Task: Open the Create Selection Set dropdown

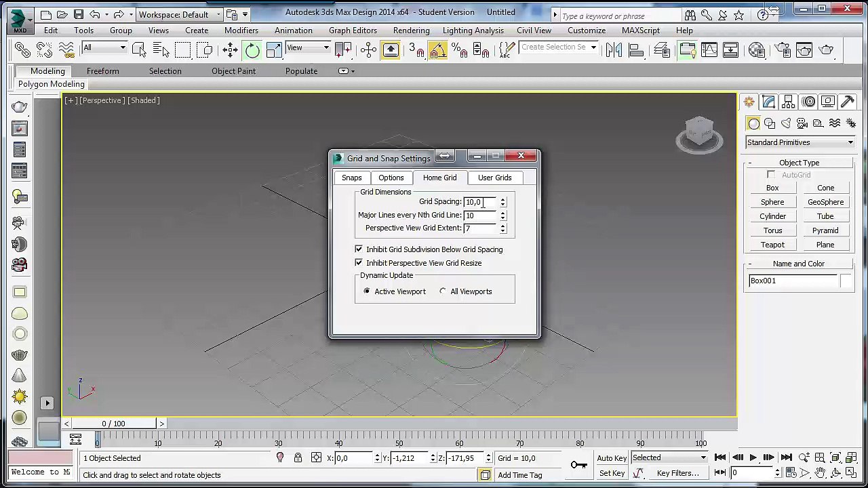Action: pos(559,47)
